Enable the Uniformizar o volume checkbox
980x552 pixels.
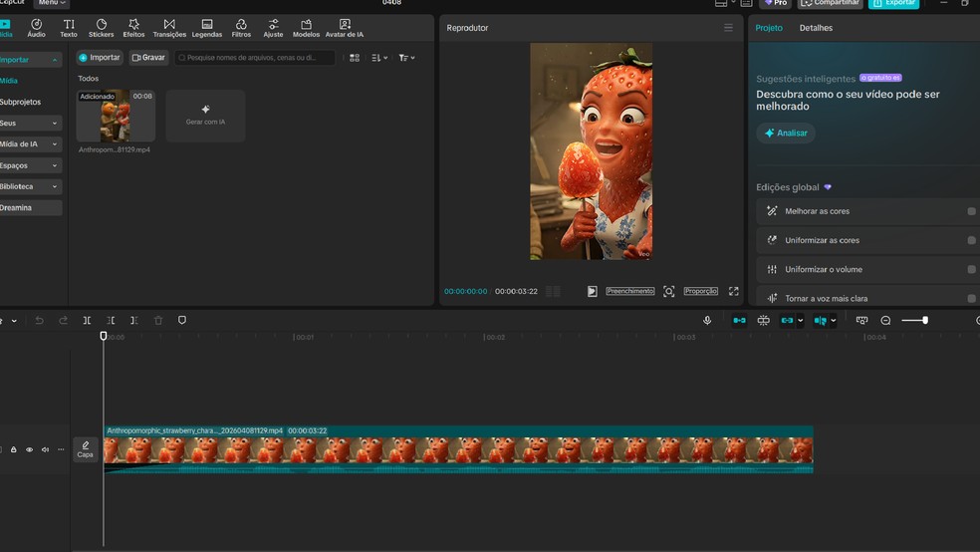971,270
